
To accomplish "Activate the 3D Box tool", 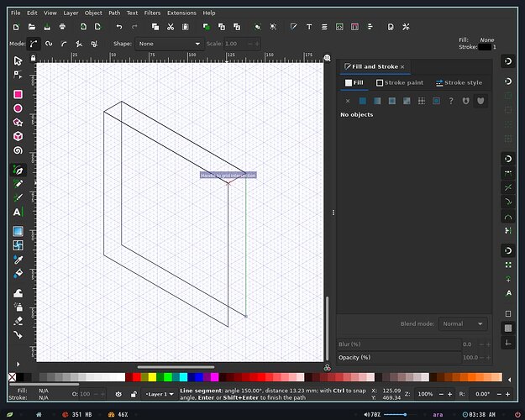I will (18, 136).
